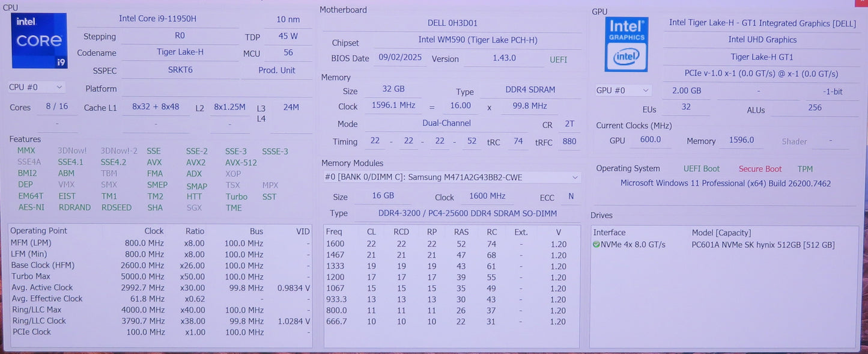Click the Turbo feature flag

pos(236,196)
